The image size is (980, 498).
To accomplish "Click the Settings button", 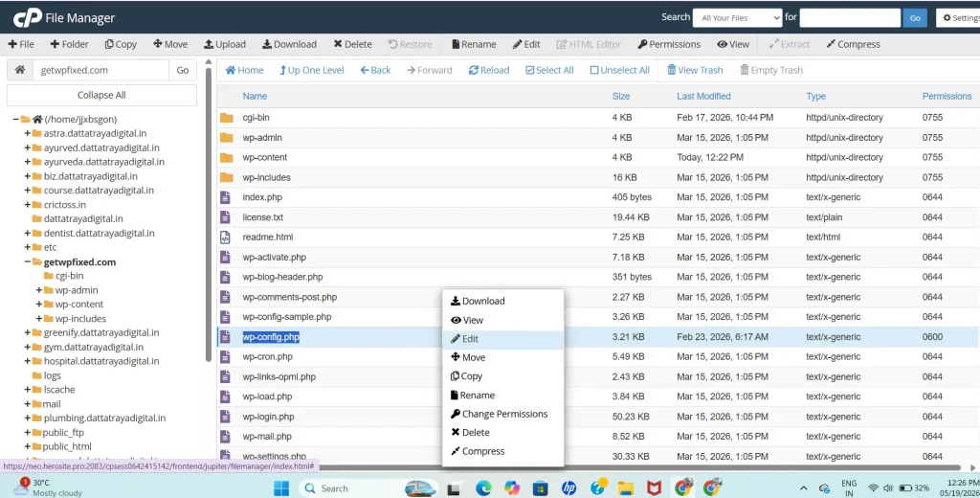I will point(961,18).
